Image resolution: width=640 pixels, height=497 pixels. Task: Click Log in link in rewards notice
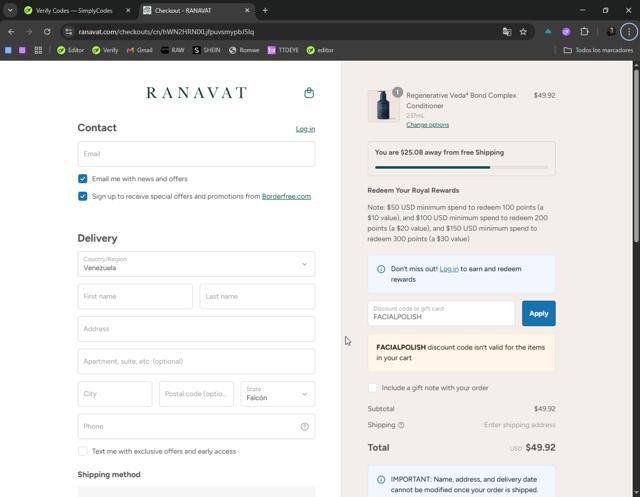click(449, 269)
